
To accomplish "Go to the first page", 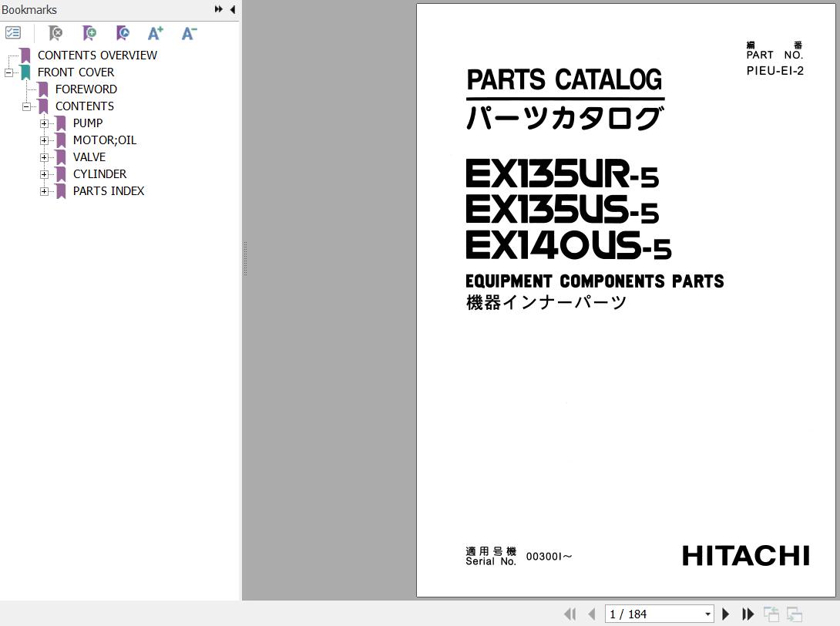I will click(570, 614).
